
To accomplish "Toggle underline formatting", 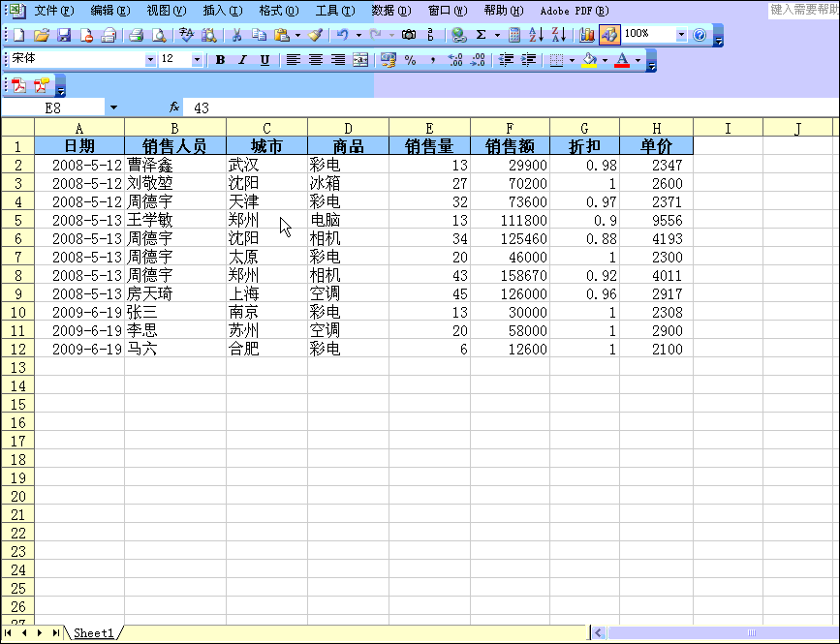I will tap(263, 59).
